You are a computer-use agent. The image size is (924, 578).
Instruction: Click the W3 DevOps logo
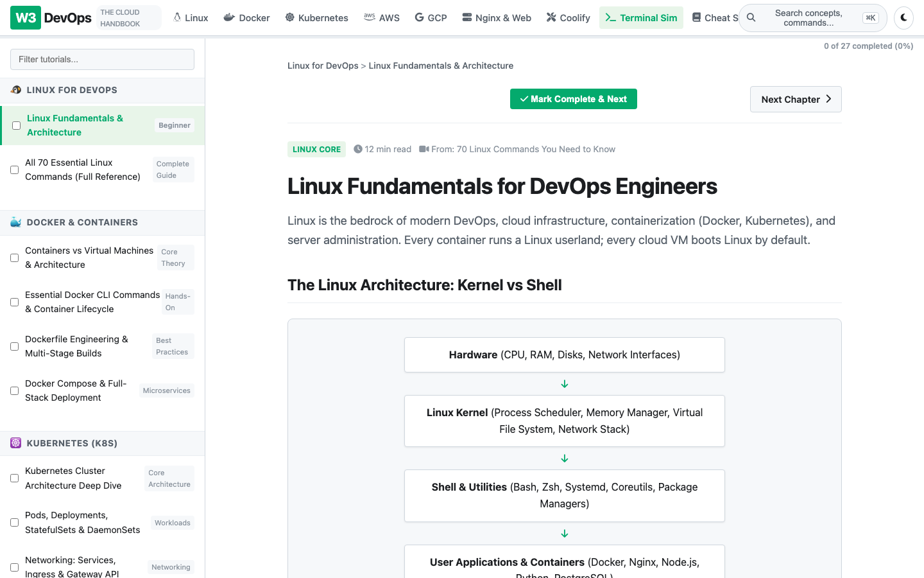(51, 18)
